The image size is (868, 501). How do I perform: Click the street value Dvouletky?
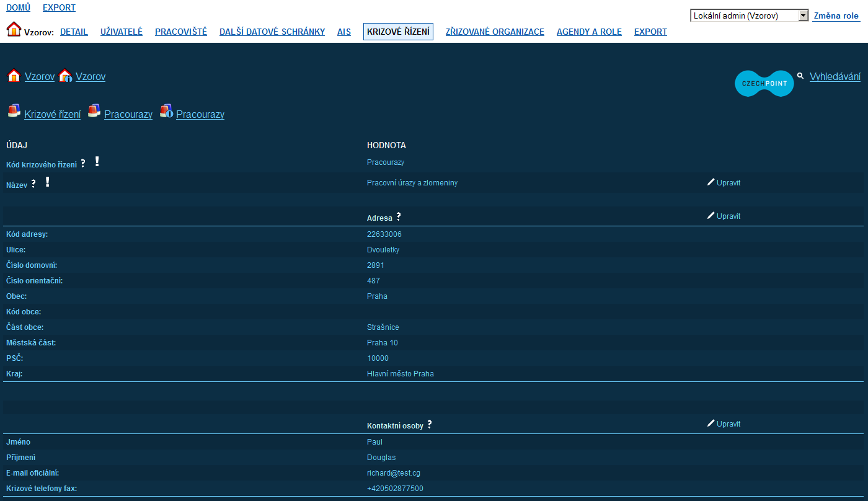pyautogui.click(x=383, y=250)
